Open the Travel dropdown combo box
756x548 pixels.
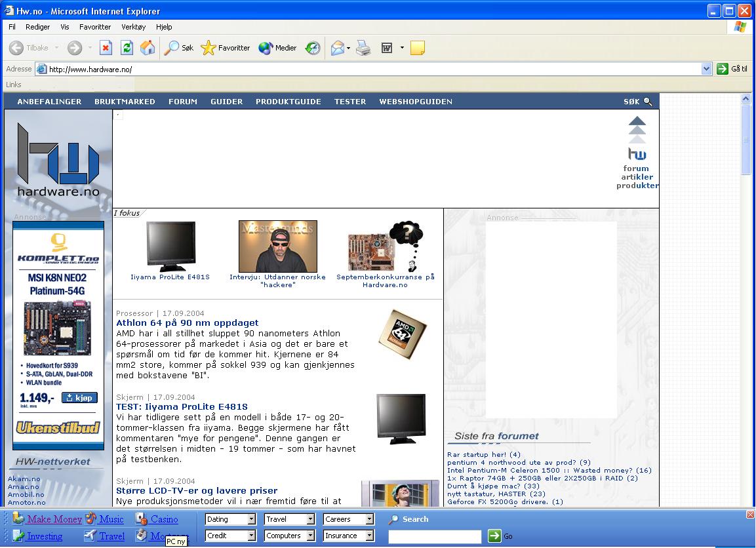[290, 519]
